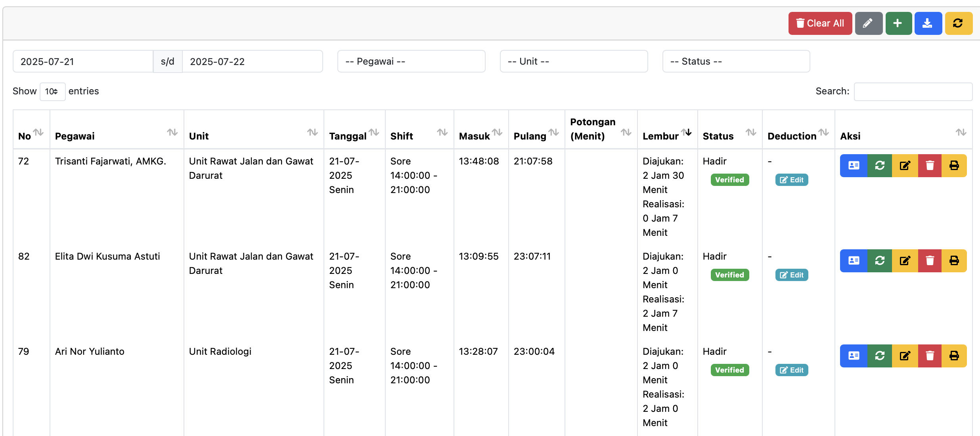Click print icon for Ari Nor Yulianto
This screenshot has height=436, width=980.
(954, 356)
